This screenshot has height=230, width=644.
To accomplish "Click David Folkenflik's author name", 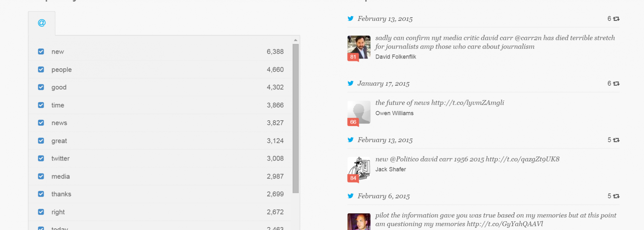I will coord(395,57).
